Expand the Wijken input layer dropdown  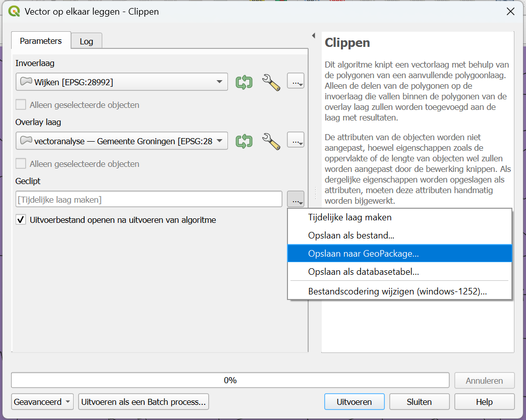(x=219, y=82)
